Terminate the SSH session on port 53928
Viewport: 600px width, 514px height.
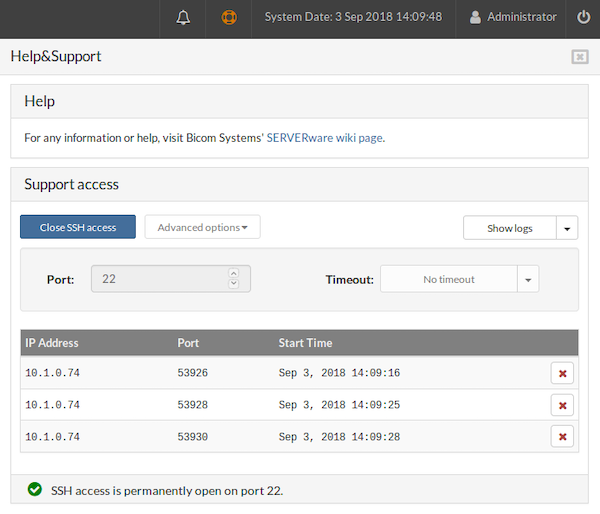pyautogui.click(x=563, y=405)
